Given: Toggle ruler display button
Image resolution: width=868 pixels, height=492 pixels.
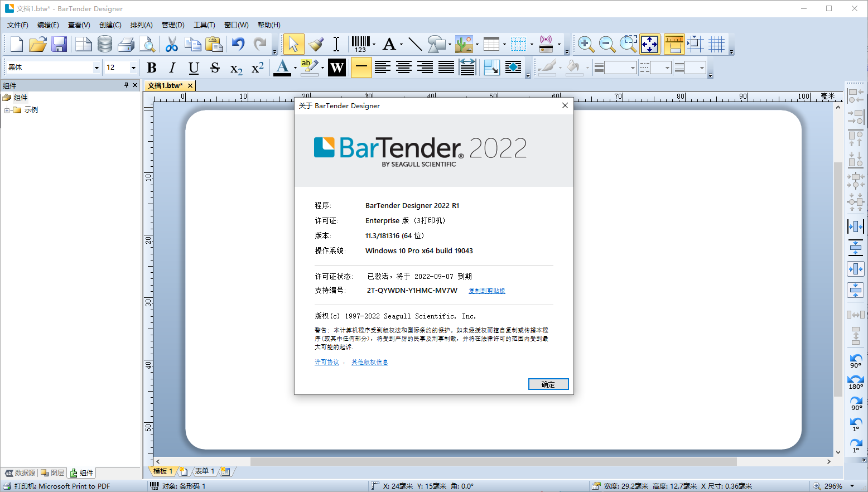Looking at the screenshot, I should (674, 44).
